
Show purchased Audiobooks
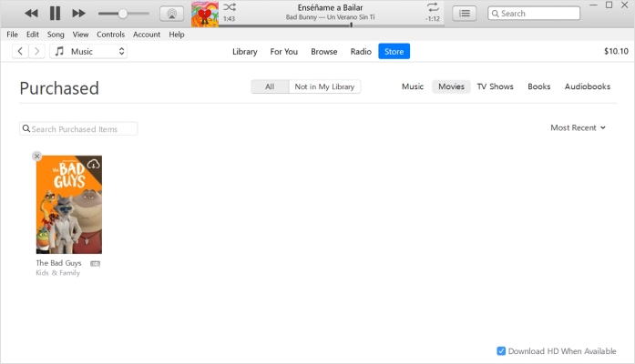588,86
